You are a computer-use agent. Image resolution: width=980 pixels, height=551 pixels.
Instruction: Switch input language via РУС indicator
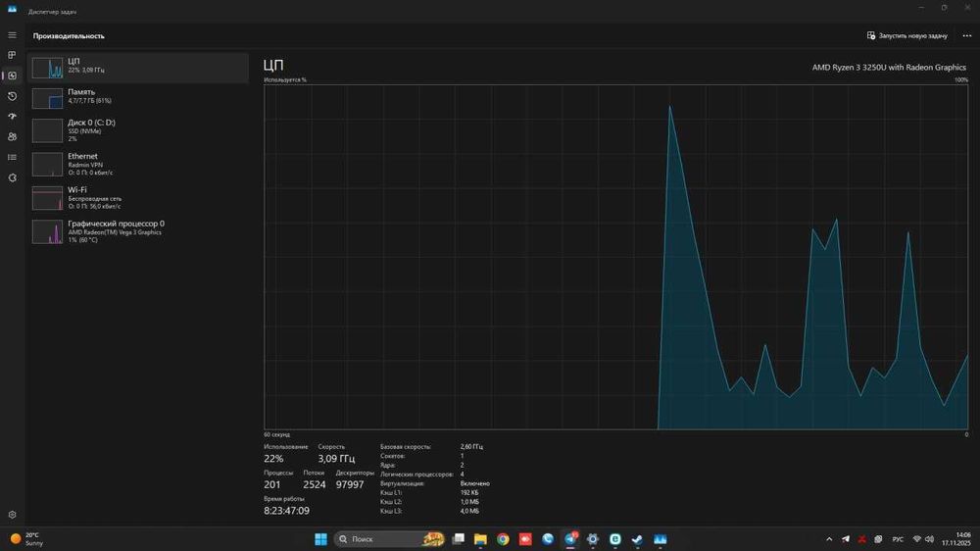[898, 539]
